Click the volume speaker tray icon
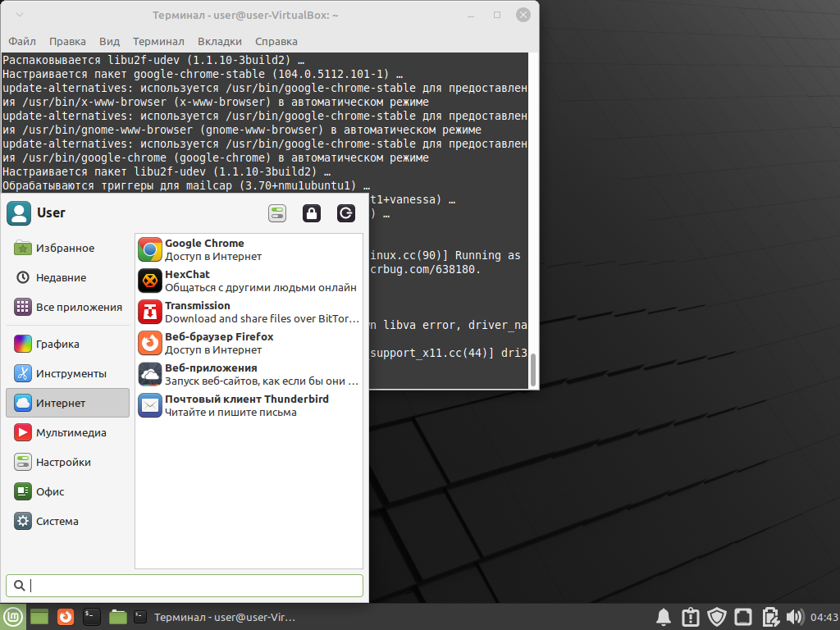840x630 pixels. pos(796,617)
